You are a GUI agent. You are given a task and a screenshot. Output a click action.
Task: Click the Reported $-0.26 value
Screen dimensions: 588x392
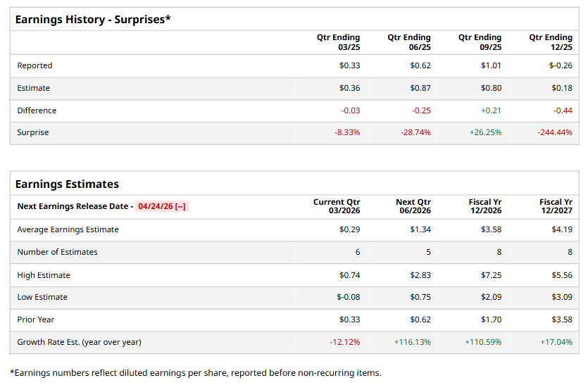click(561, 65)
